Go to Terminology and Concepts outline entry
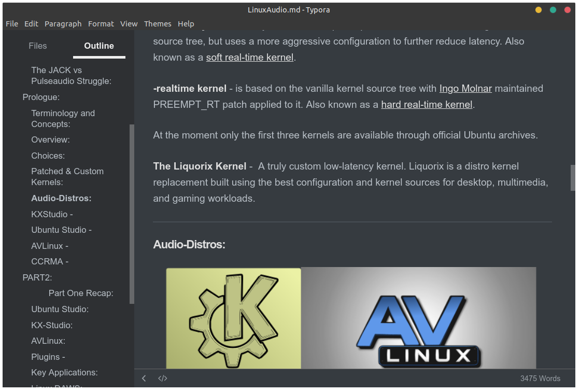 pos(63,119)
